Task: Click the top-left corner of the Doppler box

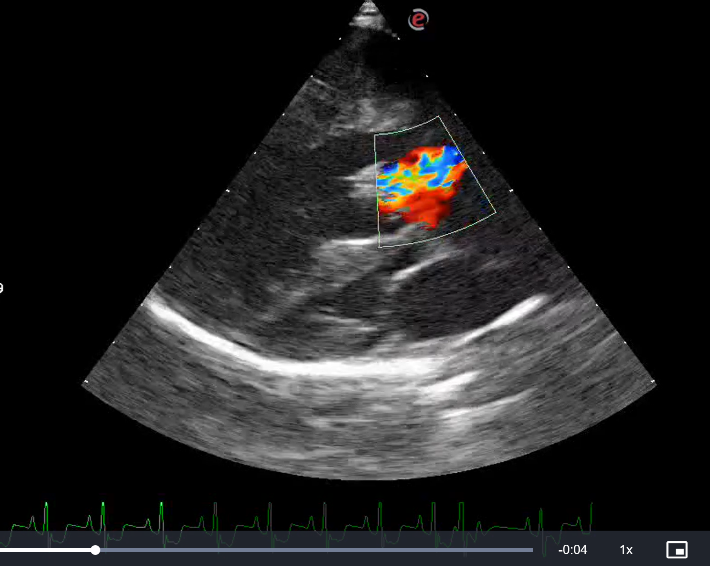Action: point(375,136)
